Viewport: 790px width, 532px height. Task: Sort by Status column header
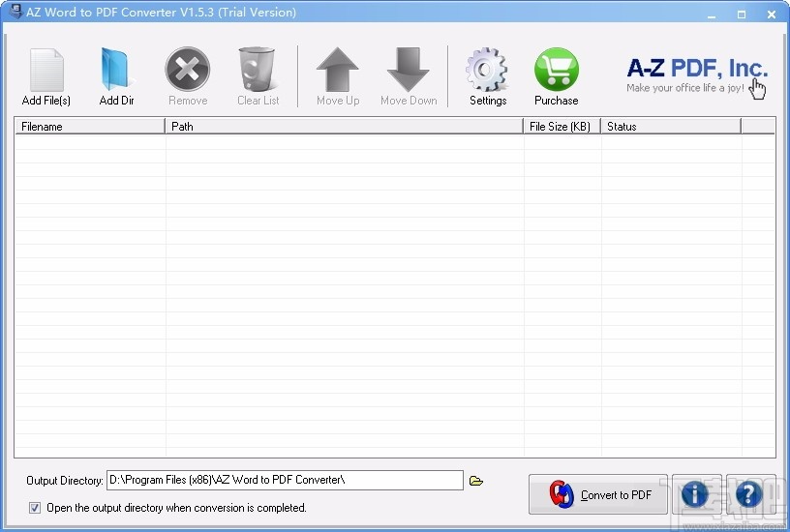[x=671, y=127]
